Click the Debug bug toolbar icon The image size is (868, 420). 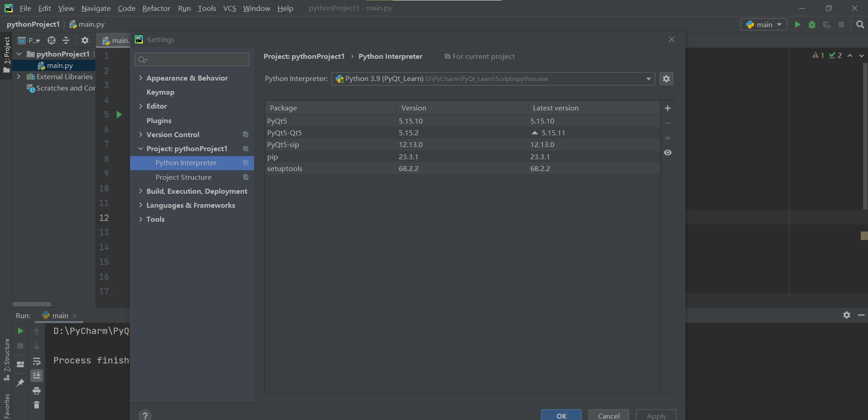click(812, 24)
